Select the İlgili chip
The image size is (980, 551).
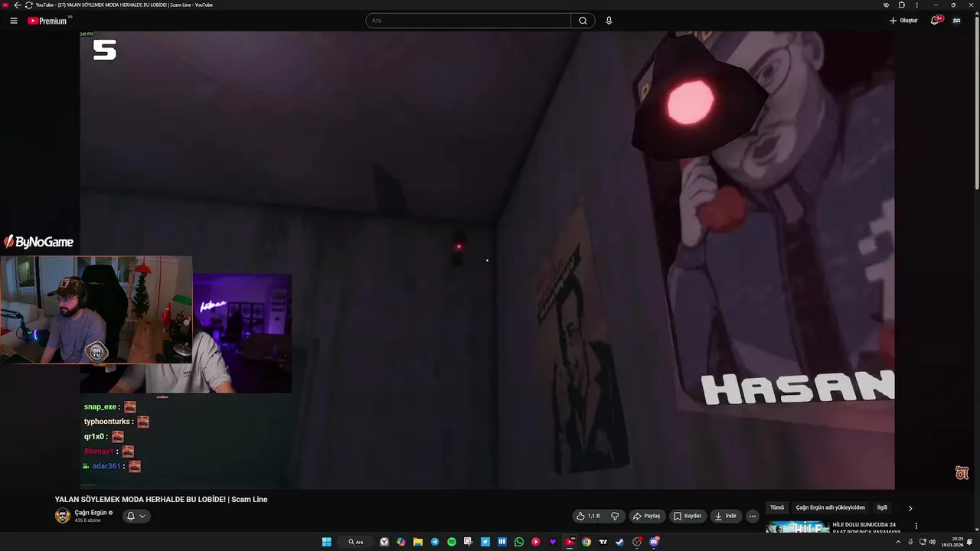tap(882, 507)
